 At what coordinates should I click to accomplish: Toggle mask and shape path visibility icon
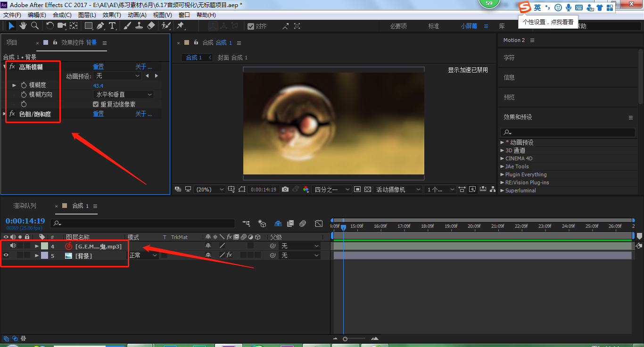(242, 189)
